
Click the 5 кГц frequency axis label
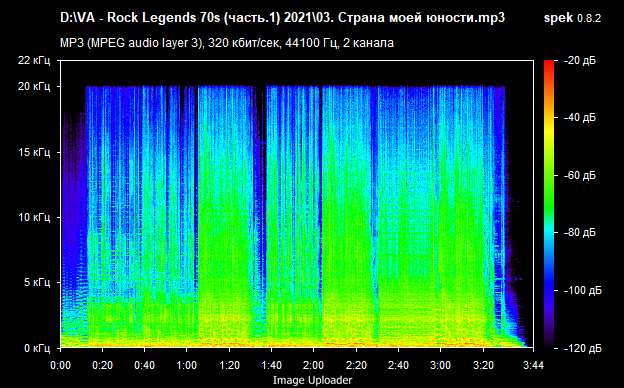[37, 283]
